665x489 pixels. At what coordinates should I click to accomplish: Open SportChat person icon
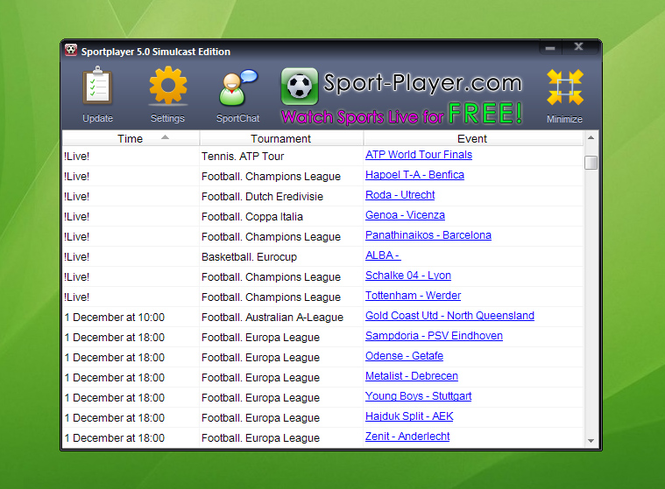(238, 87)
